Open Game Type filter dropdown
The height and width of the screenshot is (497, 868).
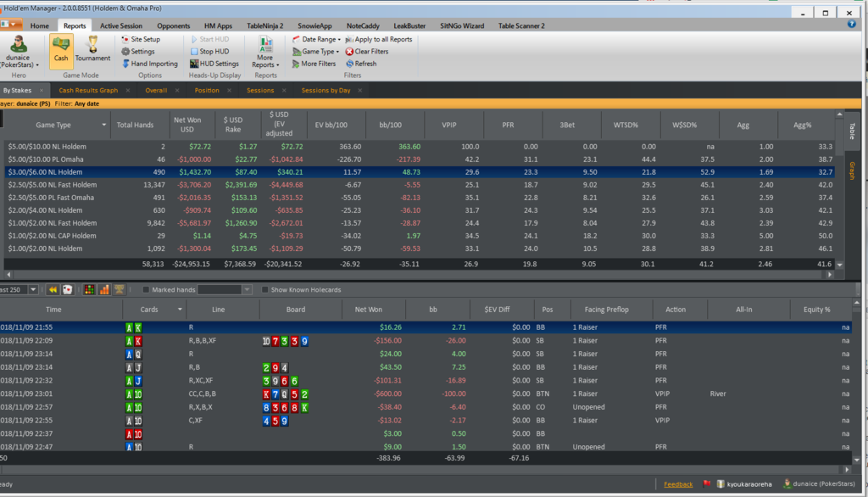coord(315,52)
